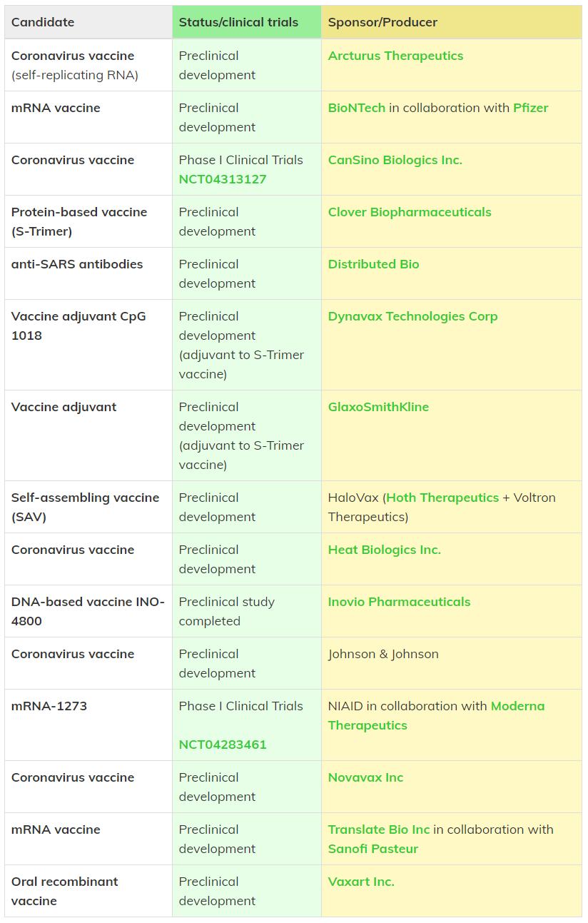Screen dimensions: 588x923
Task: Click the Status/clinical trials column header
Action: [x=238, y=22]
